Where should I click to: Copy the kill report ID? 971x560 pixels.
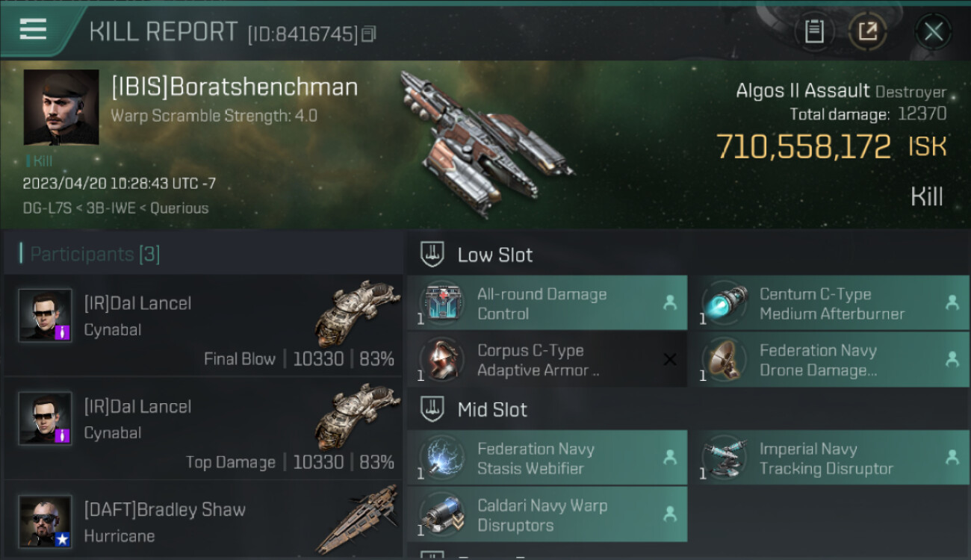coord(368,34)
